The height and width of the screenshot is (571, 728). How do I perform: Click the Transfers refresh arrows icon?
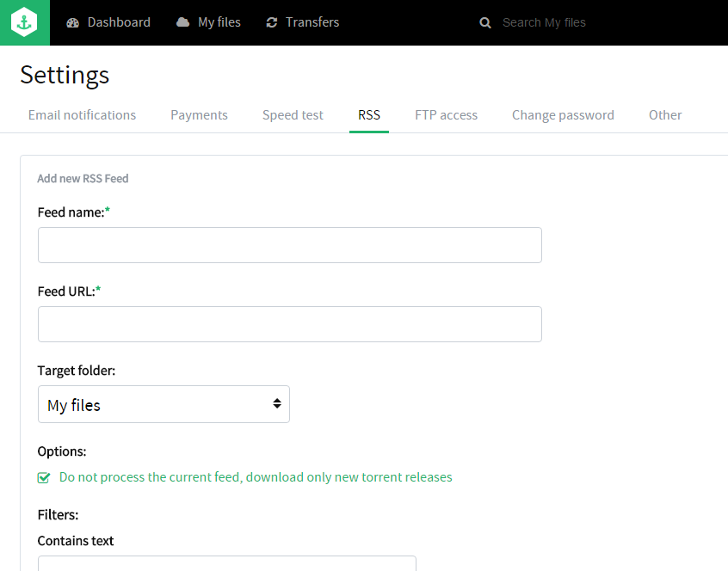272,22
